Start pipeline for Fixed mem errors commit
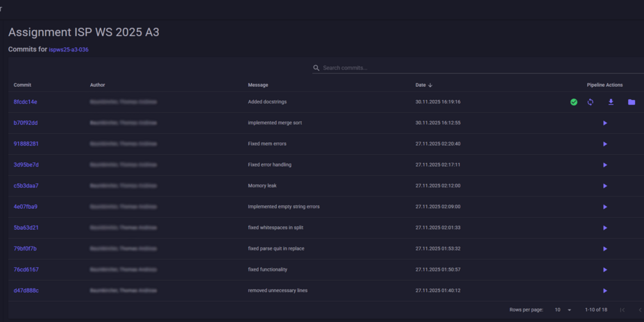Image resolution: width=644 pixels, height=322 pixels. pyautogui.click(x=604, y=144)
